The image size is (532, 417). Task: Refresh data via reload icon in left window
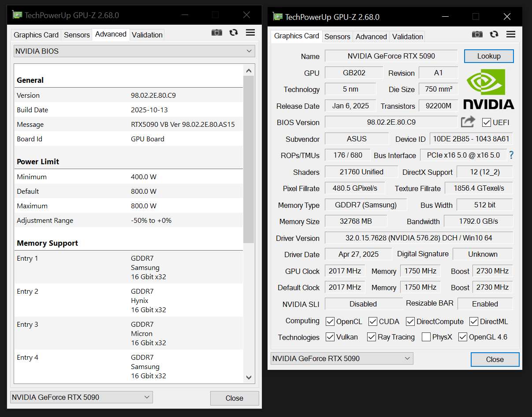click(x=234, y=33)
